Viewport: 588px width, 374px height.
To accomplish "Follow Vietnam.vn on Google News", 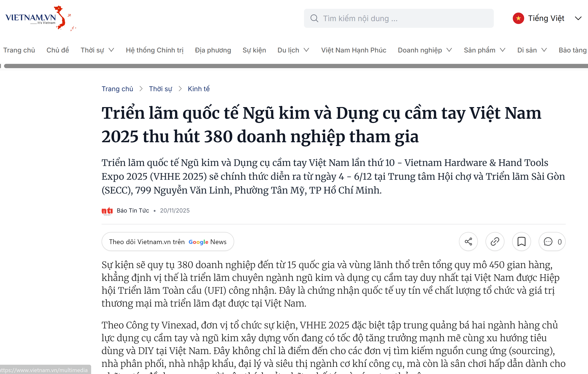I will coord(168,241).
